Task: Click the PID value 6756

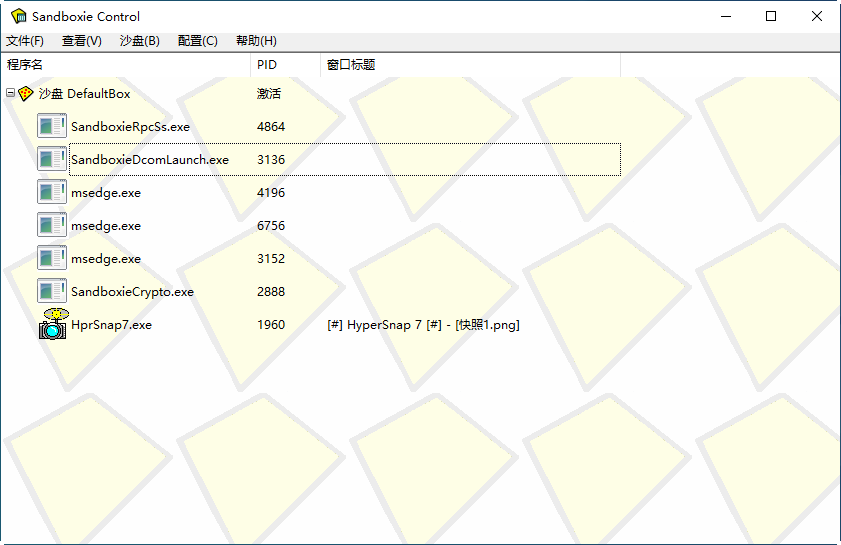Action: 271,225
